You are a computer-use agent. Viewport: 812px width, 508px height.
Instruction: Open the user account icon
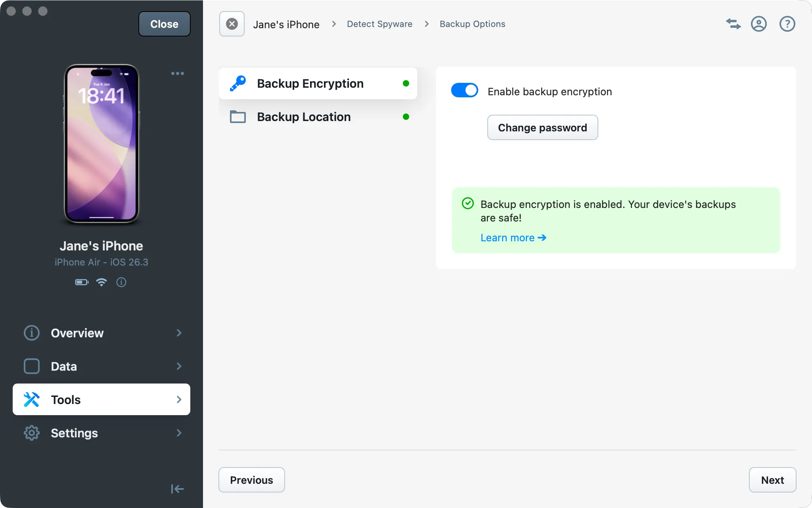[x=759, y=24]
